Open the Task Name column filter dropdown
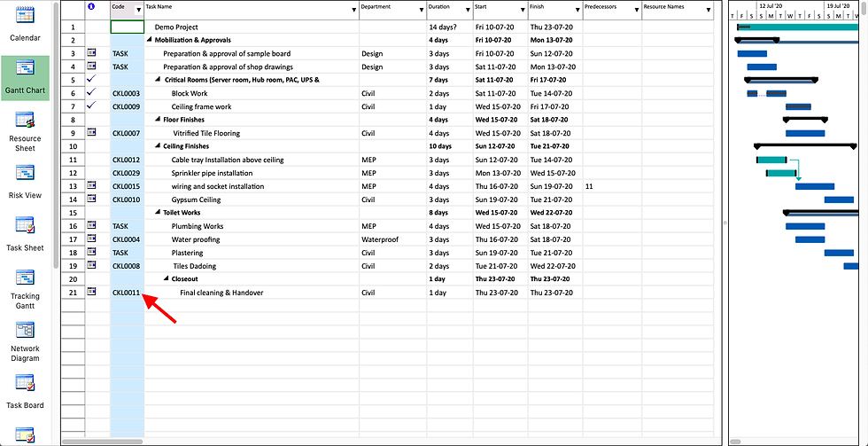The image size is (868, 446). click(x=353, y=10)
